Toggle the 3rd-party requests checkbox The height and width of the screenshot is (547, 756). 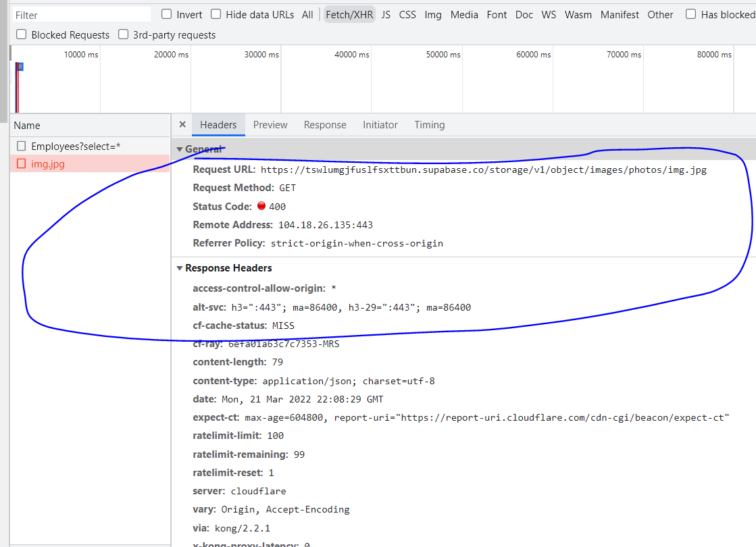pyautogui.click(x=124, y=34)
